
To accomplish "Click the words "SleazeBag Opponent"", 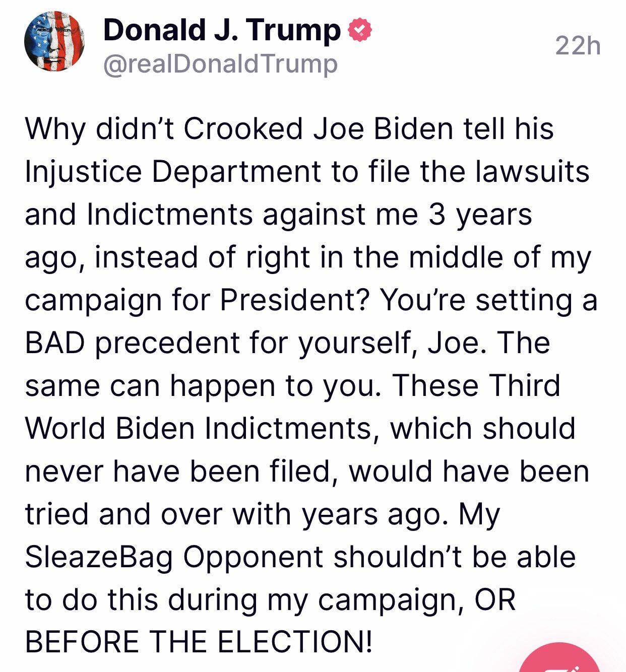I will 174,557.
